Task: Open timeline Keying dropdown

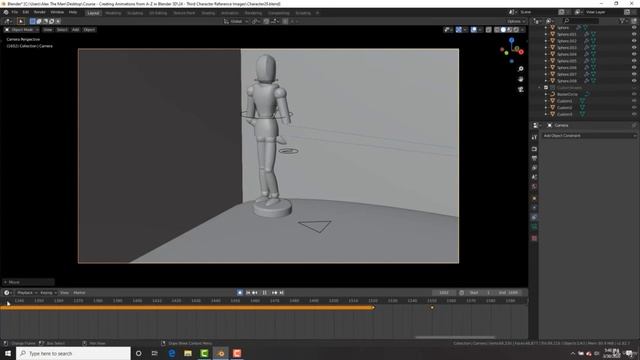Action: pos(48,293)
